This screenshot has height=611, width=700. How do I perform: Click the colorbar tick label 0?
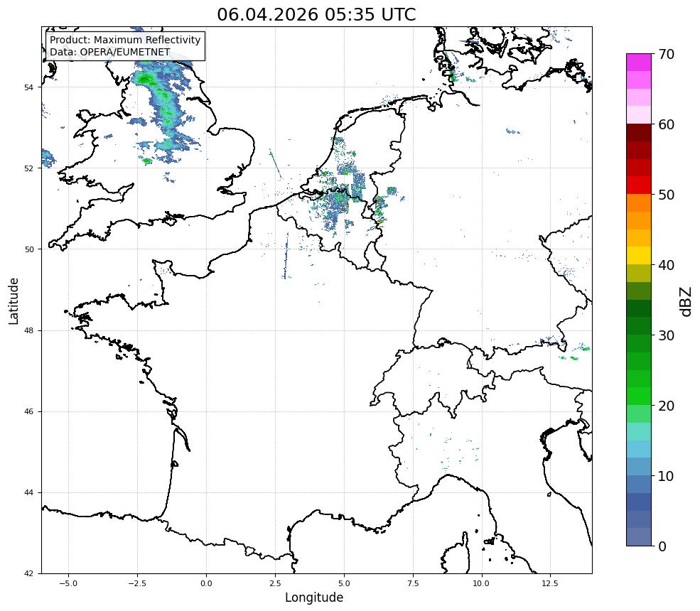point(662,547)
